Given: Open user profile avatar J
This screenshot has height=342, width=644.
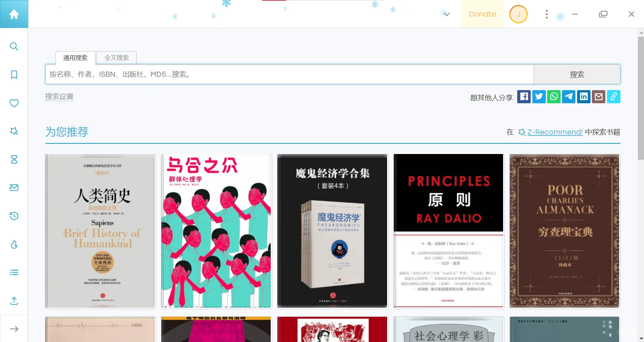Looking at the screenshot, I should 519,14.
